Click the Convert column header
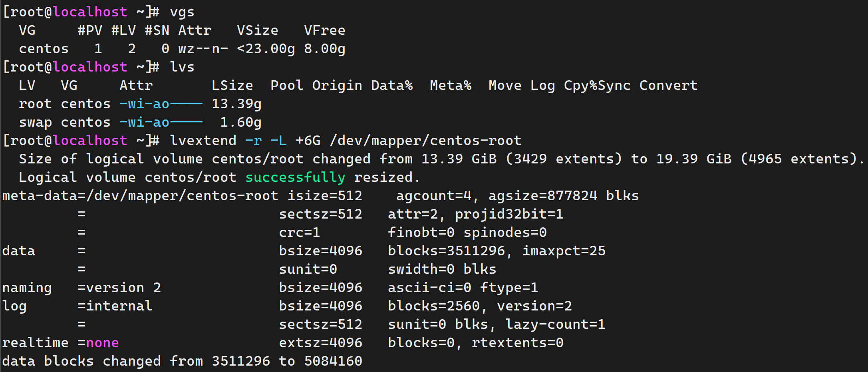Image resolution: width=868 pixels, height=372 pixels. click(668, 86)
